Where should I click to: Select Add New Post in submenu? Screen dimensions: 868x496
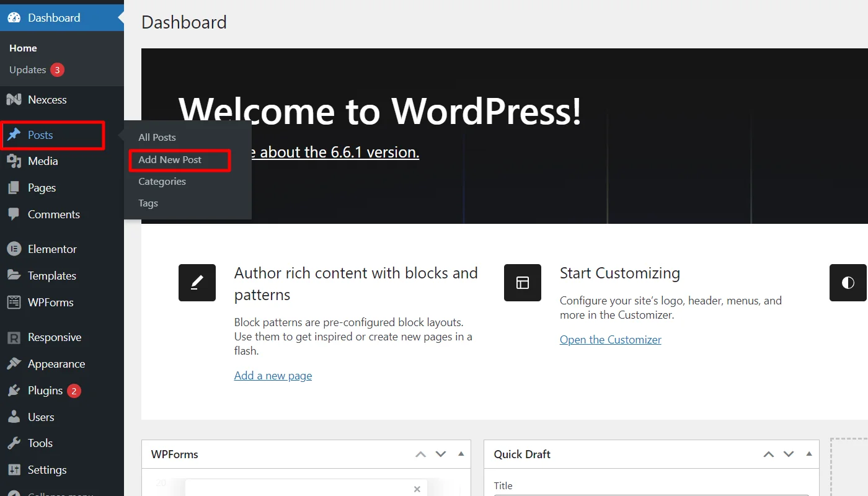click(x=170, y=160)
